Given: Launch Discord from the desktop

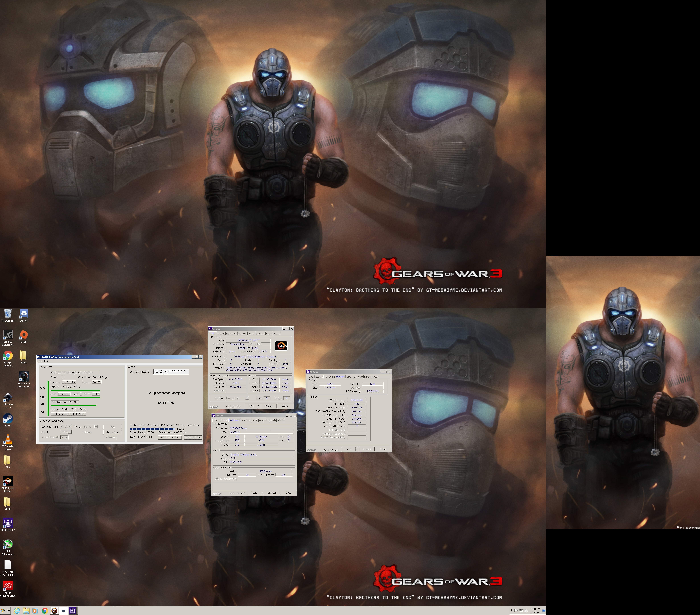Looking at the screenshot, I should (x=24, y=315).
